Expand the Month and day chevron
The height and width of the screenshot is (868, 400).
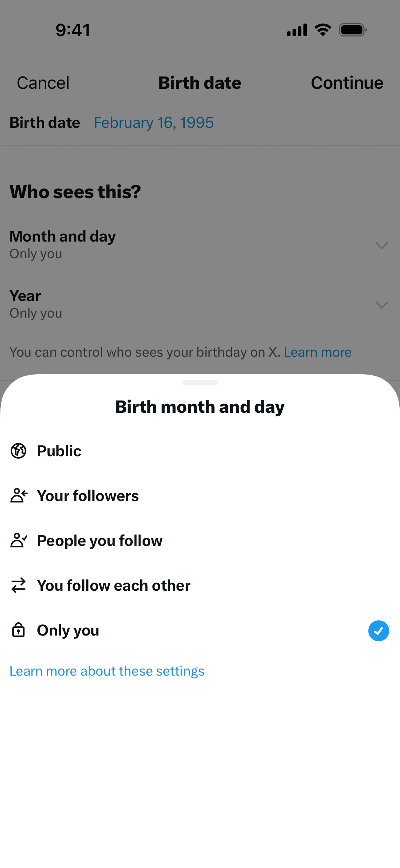click(x=381, y=245)
